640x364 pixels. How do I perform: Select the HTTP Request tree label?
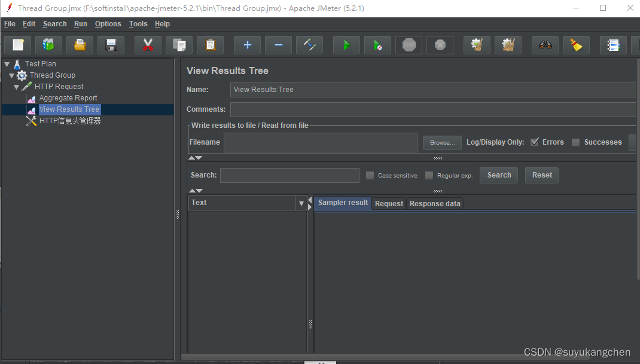click(x=59, y=87)
